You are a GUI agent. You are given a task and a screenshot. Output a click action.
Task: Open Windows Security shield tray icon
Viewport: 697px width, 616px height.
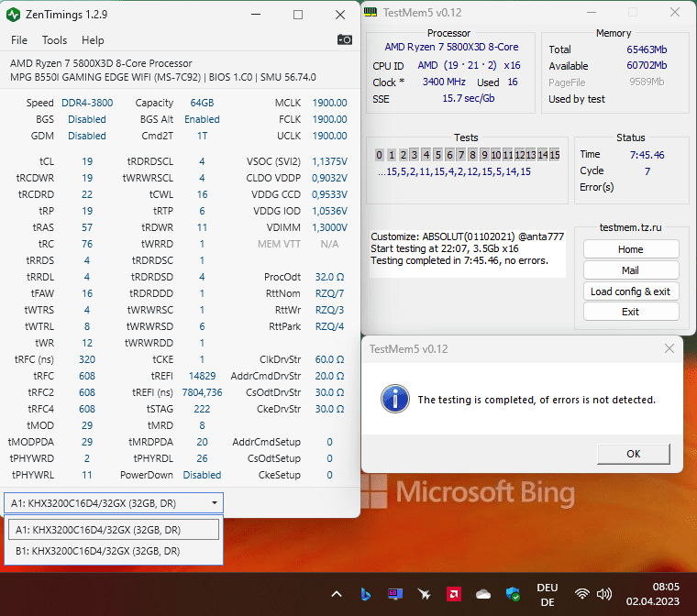coord(513,594)
